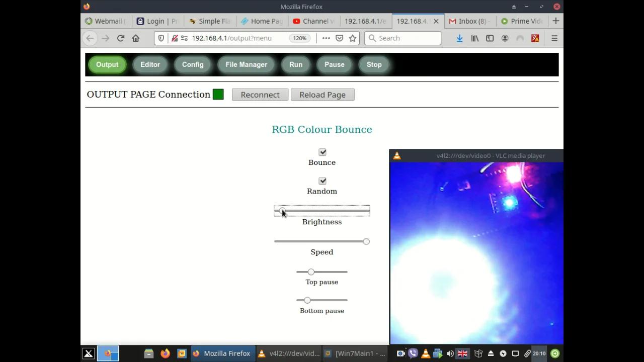
Task: Switch to the Channel YouTube tab
Action: click(x=313, y=21)
